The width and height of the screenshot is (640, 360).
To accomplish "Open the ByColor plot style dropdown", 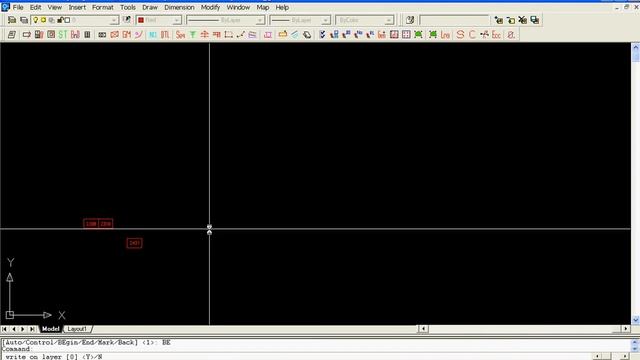I will point(389,20).
